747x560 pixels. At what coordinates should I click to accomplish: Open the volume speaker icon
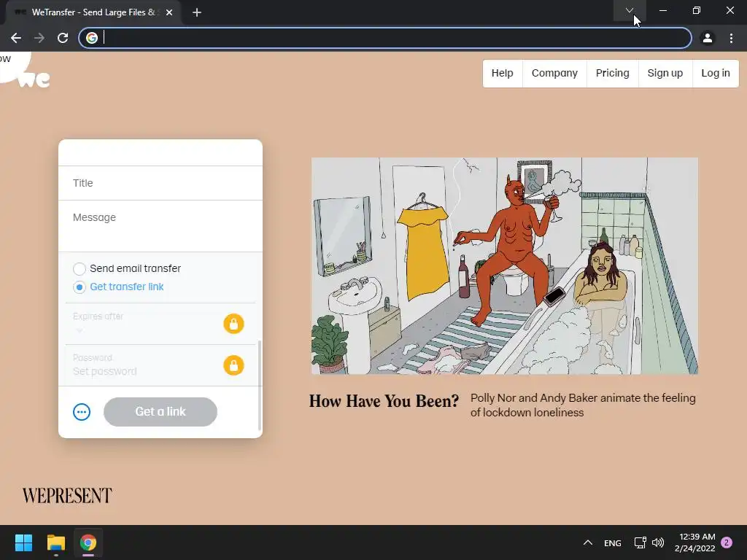click(658, 542)
